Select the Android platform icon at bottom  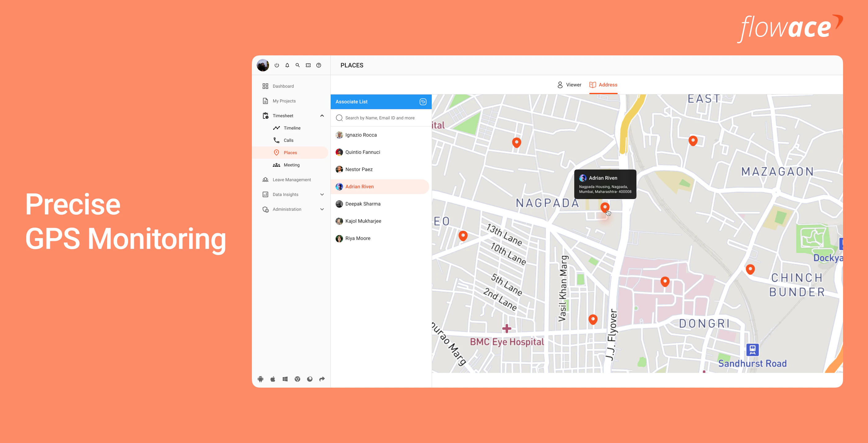(260, 379)
